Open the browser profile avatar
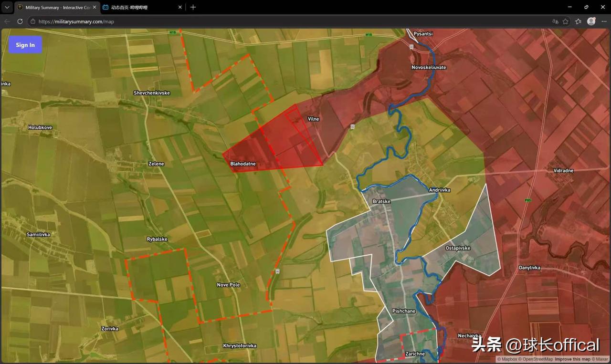The height and width of the screenshot is (364, 611). pyautogui.click(x=591, y=21)
